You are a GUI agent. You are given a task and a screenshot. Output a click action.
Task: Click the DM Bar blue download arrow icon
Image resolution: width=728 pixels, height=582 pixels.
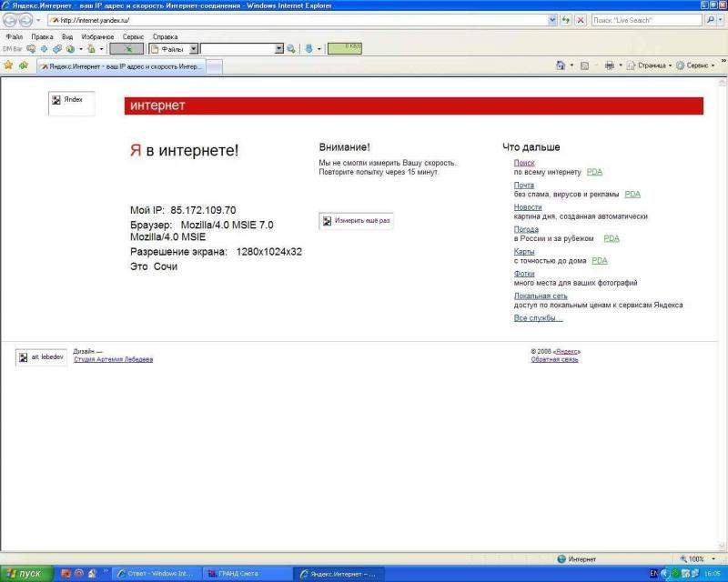[308, 49]
